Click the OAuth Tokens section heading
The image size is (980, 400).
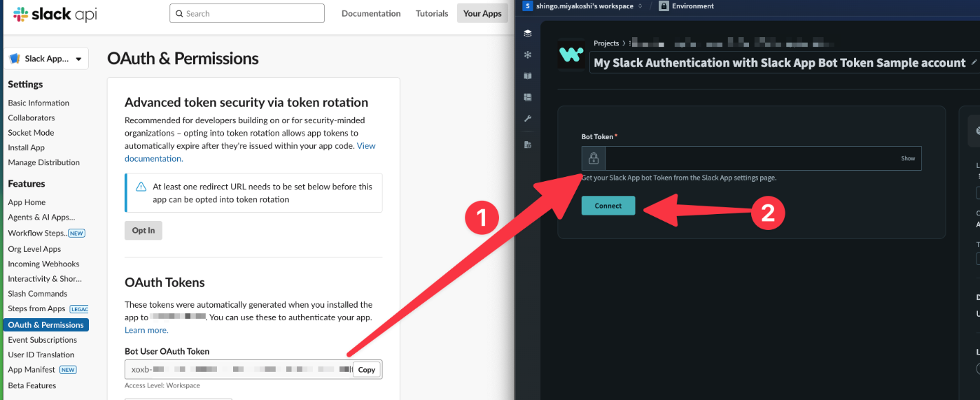(x=164, y=283)
